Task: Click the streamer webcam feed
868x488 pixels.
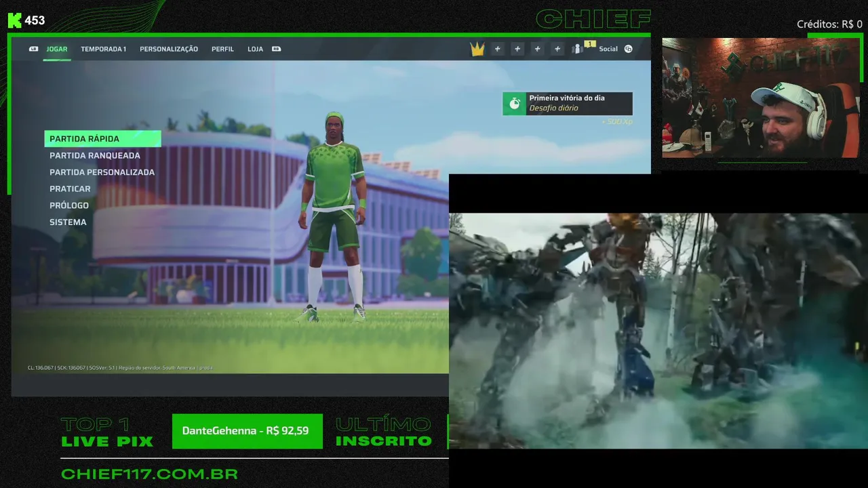Action: [760, 98]
